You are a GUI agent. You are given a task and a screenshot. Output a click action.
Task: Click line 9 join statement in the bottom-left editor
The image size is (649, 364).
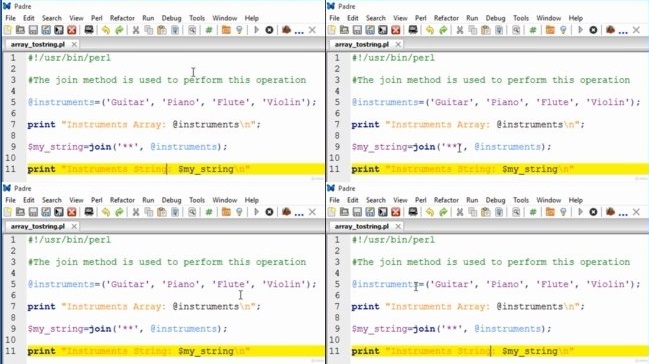pos(127,329)
